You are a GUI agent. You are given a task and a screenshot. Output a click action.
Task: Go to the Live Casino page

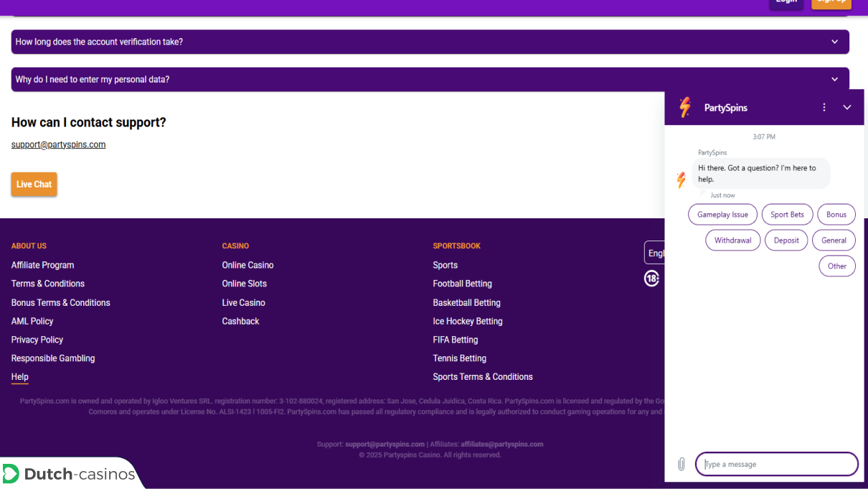coord(244,302)
